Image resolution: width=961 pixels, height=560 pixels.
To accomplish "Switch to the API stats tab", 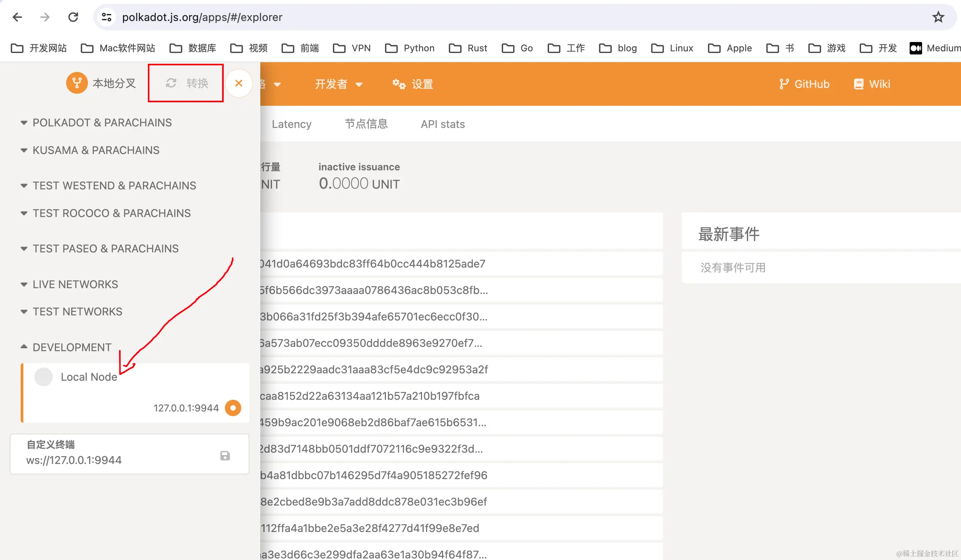I will coord(443,124).
